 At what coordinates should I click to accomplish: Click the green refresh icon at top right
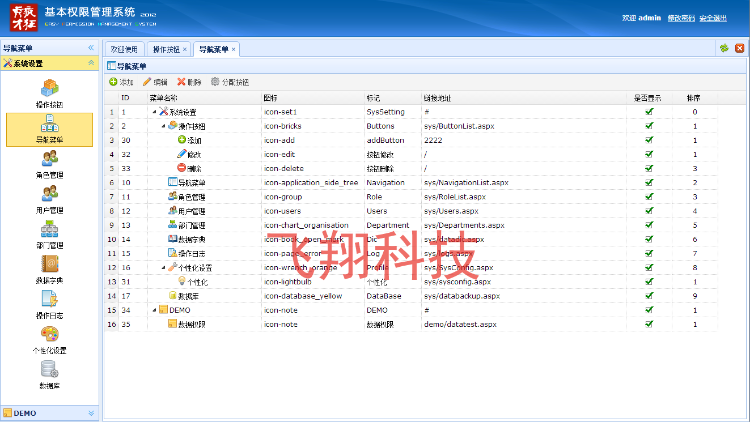tap(723, 48)
